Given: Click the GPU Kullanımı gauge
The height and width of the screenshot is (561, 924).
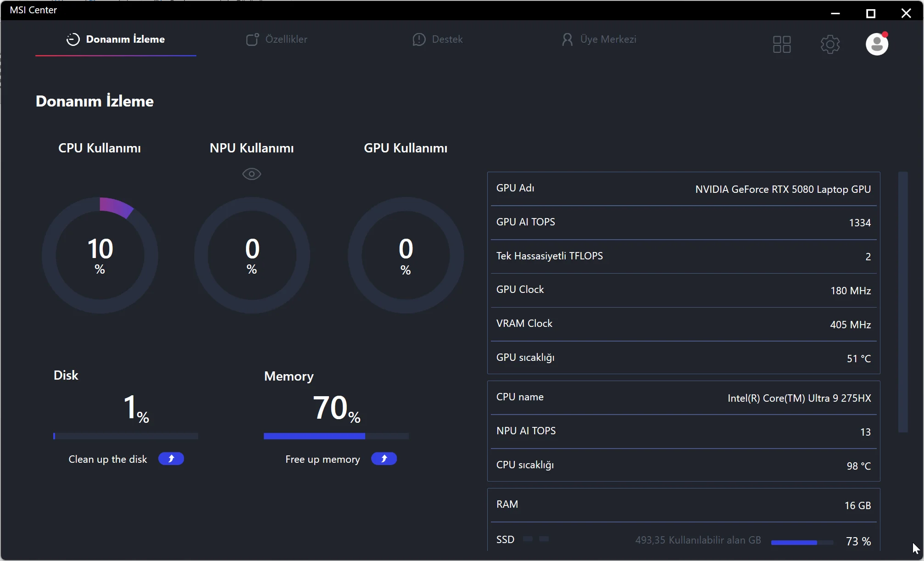Looking at the screenshot, I should [x=406, y=255].
